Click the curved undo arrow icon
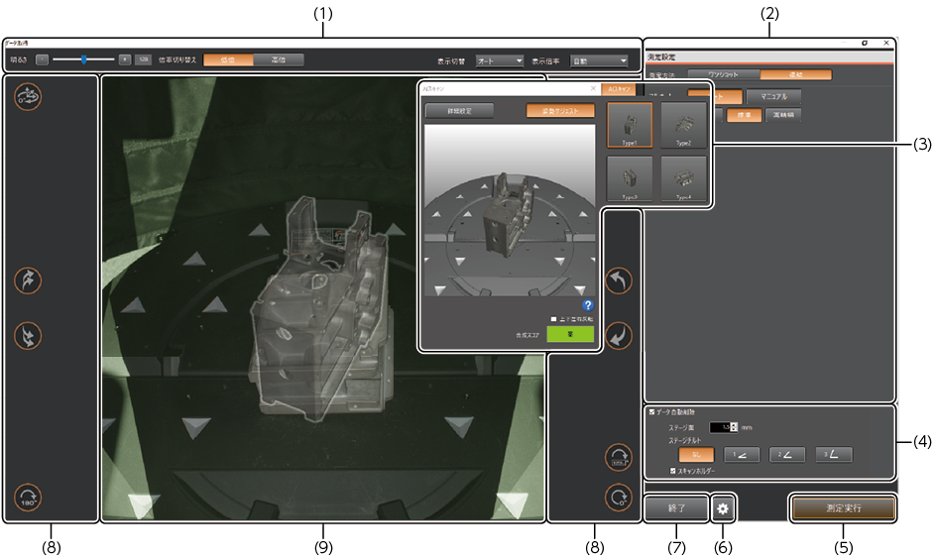 pos(619,282)
